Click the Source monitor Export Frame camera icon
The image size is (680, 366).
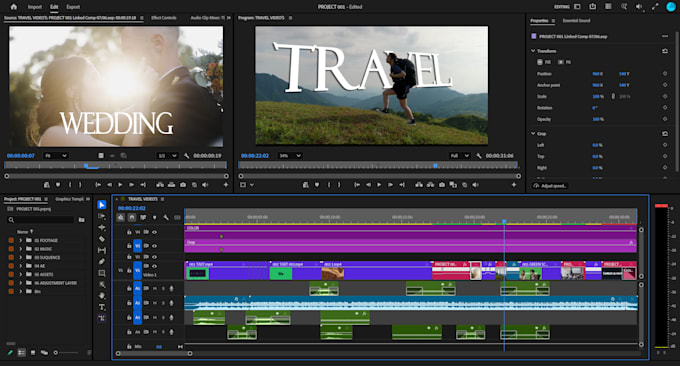point(183,185)
